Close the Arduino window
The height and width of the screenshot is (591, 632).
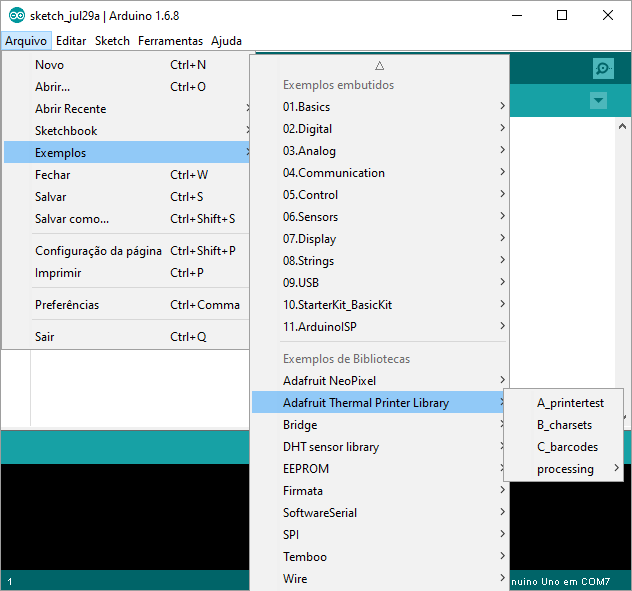(x=607, y=15)
